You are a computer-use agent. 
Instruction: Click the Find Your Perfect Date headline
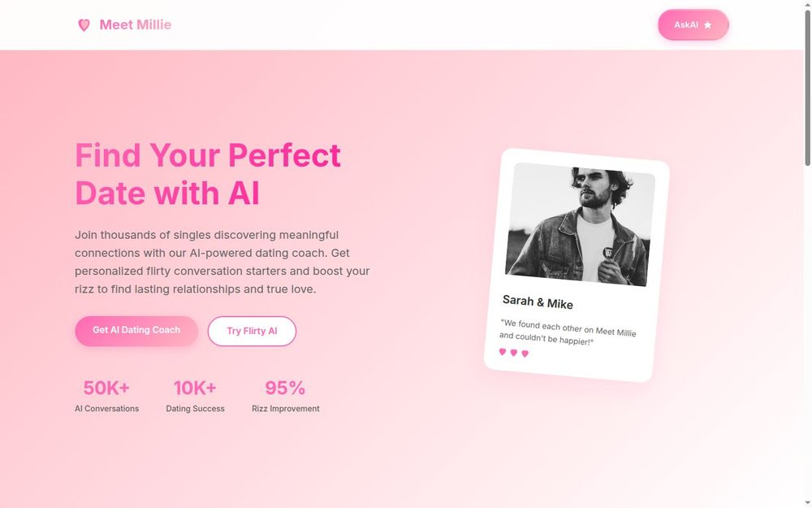[x=207, y=174]
